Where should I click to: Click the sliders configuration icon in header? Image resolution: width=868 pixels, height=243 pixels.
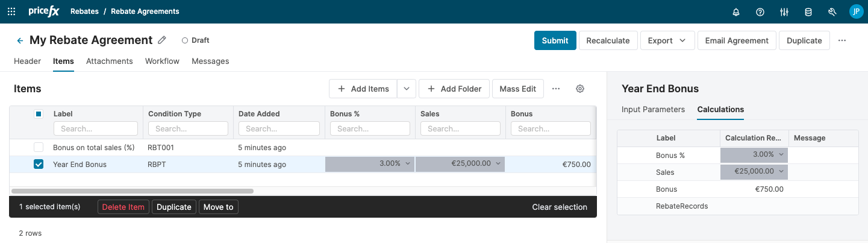784,11
